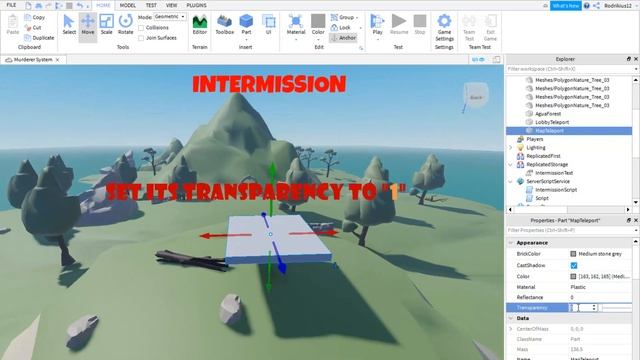Click the BrickColor swatch Medium stone grey
640x360 pixels.
[573, 254]
